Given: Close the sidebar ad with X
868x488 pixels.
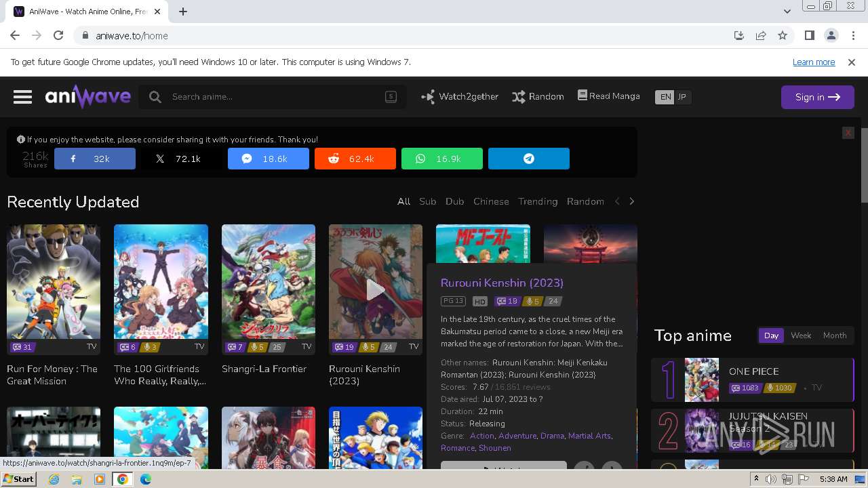Looking at the screenshot, I should [848, 133].
